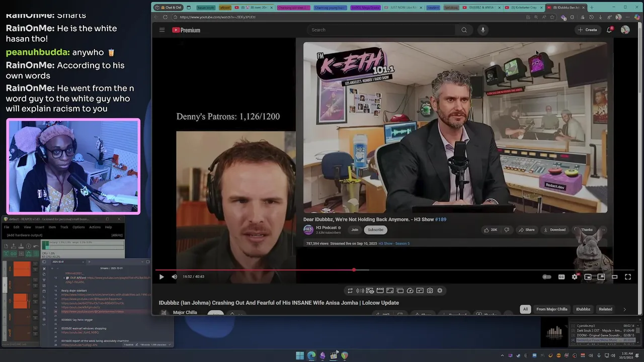Navigate back in the notes app
Image resolution: width=644 pixels, height=362 pixels.
coord(52,268)
